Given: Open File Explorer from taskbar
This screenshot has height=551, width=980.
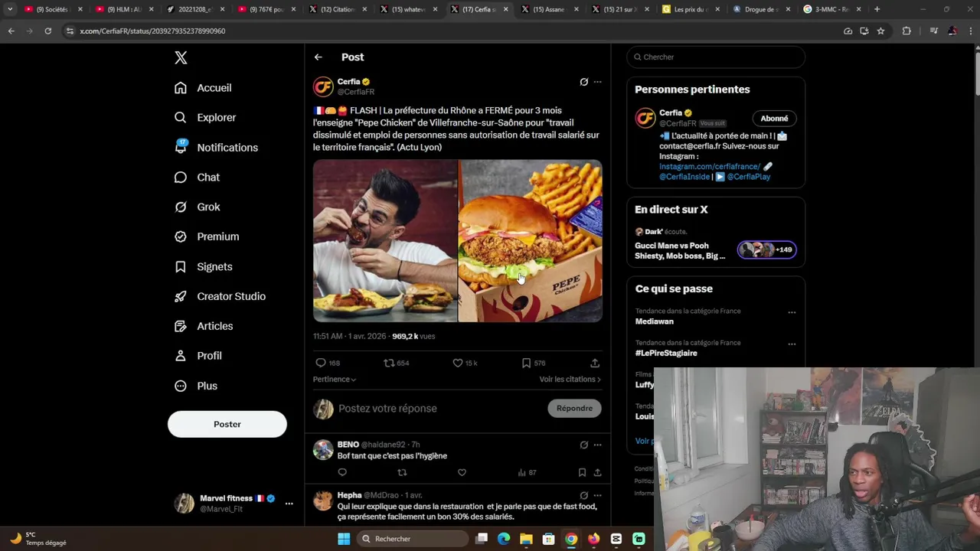Looking at the screenshot, I should [526, 539].
